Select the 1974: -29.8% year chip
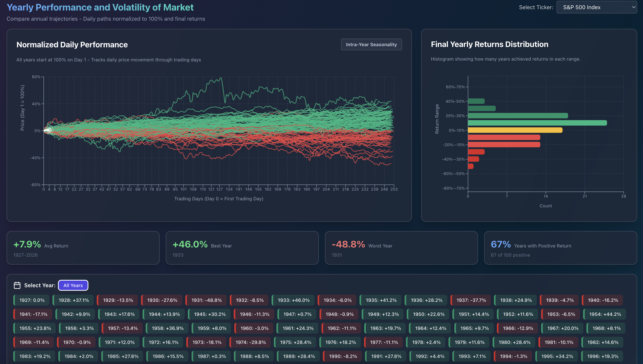 [x=250, y=342]
